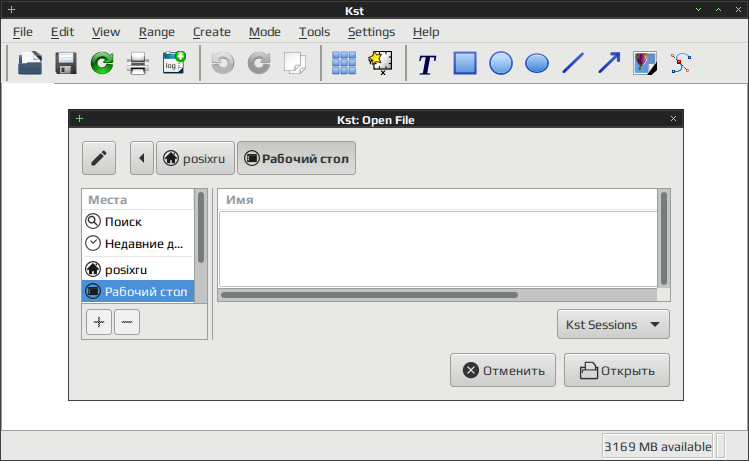Viewport: 749px width, 461px height.
Task: Open the Tools menu
Action: coord(314,32)
